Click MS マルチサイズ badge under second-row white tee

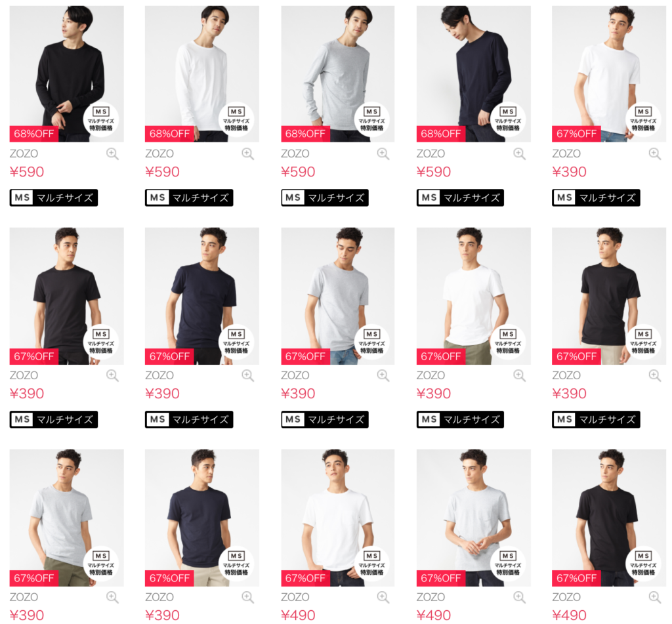[x=460, y=419]
